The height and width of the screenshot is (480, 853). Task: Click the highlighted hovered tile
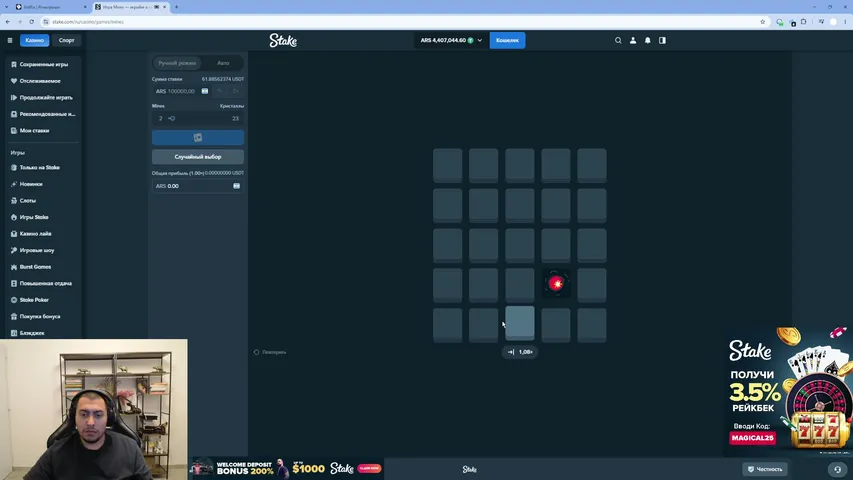520,323
